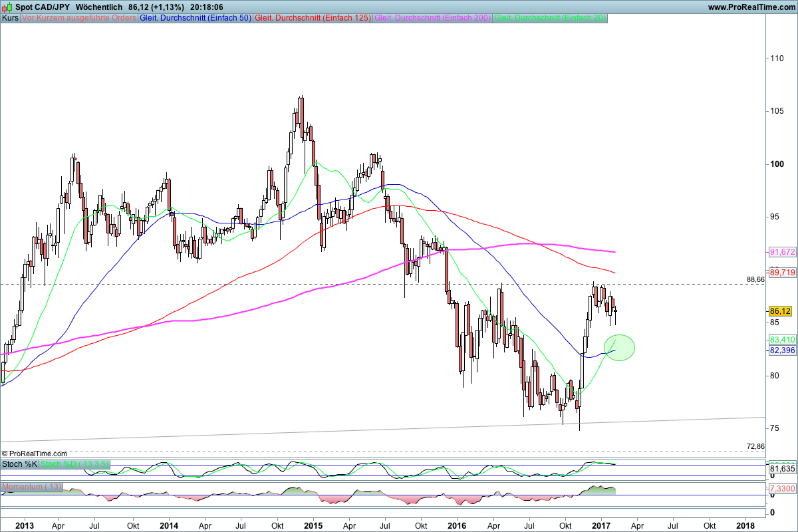798x532 pixels.
Task: Click the Stoch %D indicator label
Action: coord(74,464)
